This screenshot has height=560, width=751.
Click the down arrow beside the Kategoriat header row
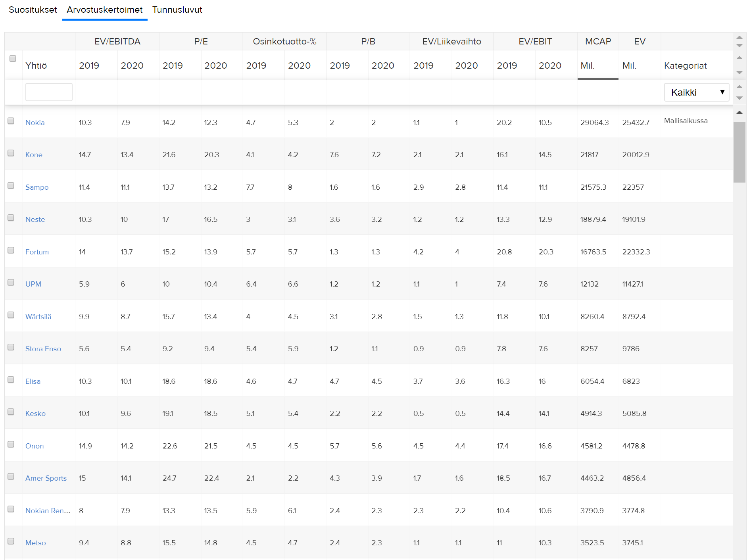[739, 73]
